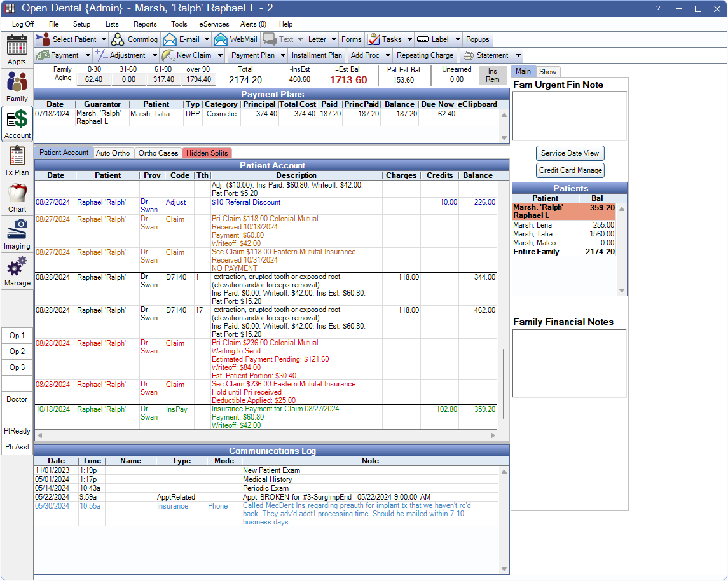
Task: Click the Credit Card Manage button
Action: coord(570,170)
